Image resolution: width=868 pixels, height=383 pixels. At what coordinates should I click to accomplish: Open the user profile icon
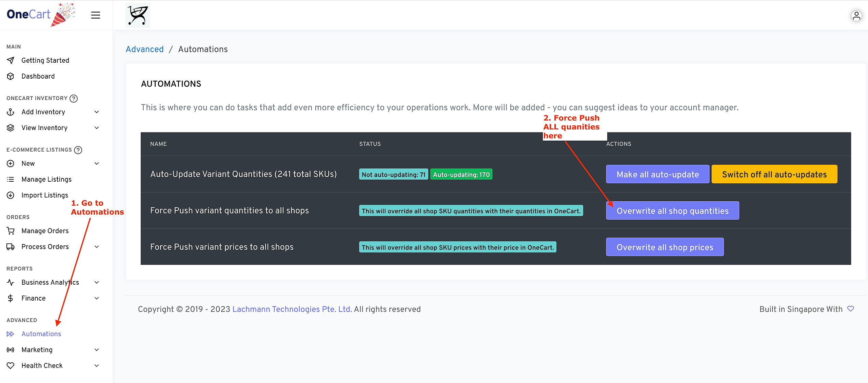point(856,16)
